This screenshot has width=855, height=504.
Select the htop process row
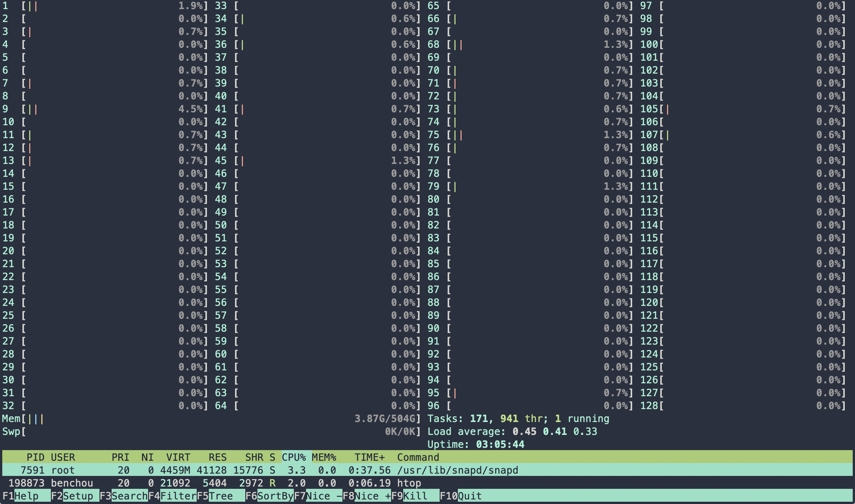[266, 483]
